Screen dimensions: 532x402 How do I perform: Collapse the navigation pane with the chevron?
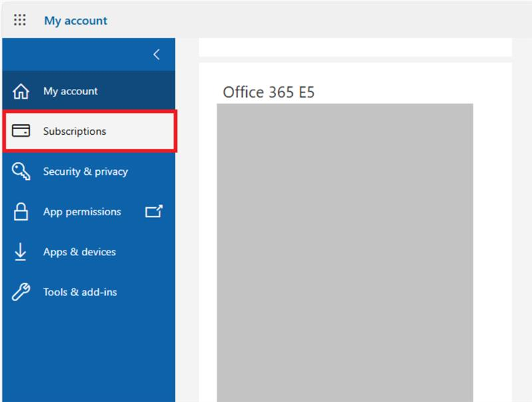coord(156,54)
